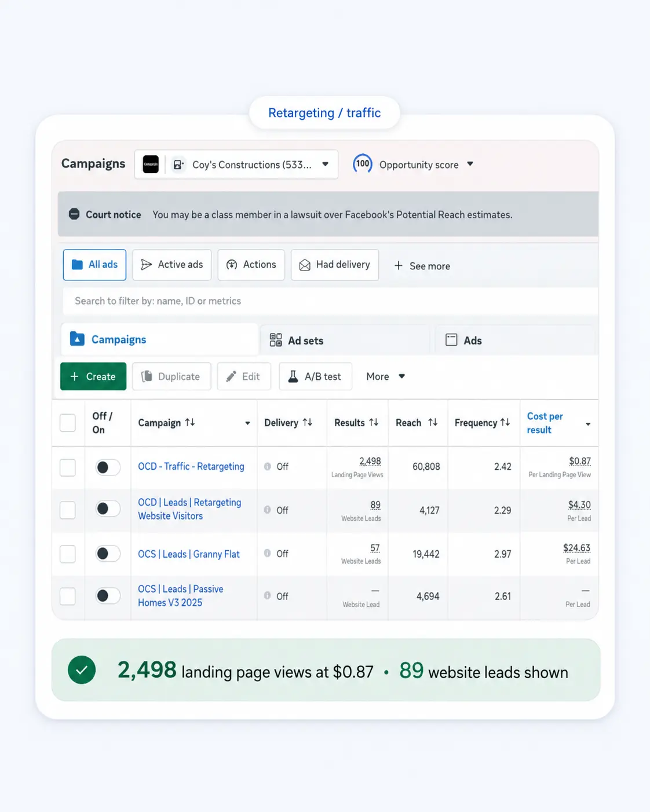Click the 57 Website Leads result

375,548
